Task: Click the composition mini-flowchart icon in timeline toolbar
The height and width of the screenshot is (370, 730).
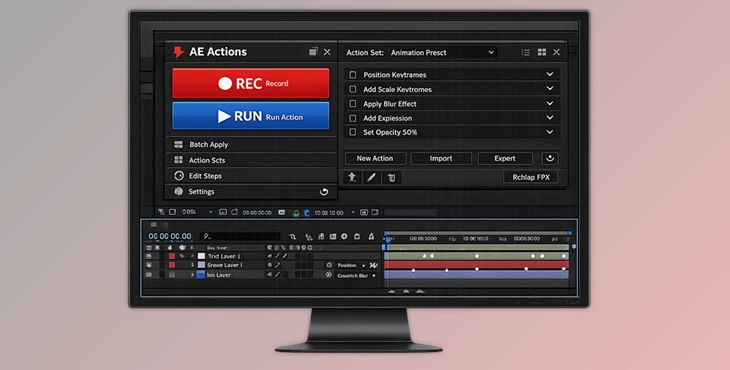Action: (x=292, y=237)
